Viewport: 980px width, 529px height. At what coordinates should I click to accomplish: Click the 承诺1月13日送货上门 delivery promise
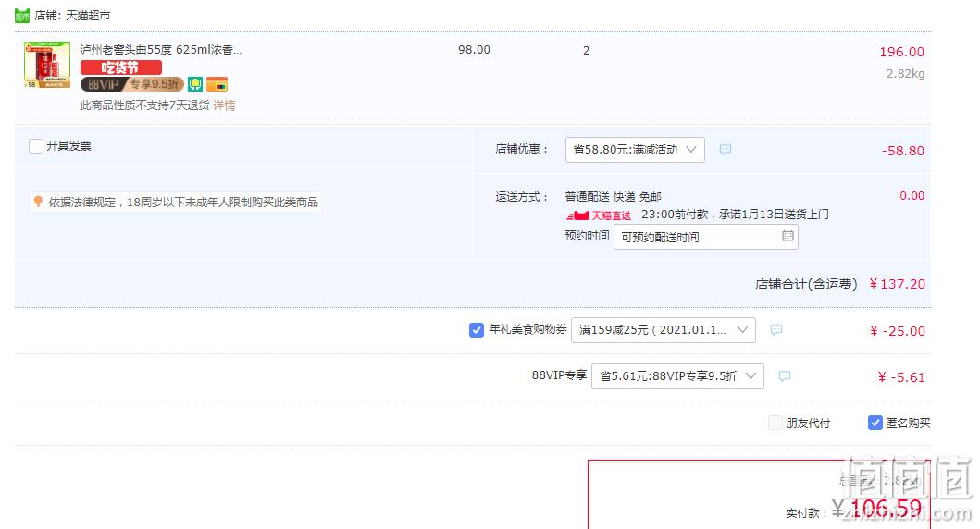coord(774,215)
